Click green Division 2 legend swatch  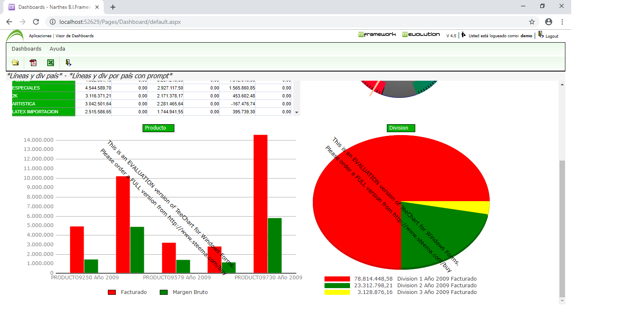(337, 286)
